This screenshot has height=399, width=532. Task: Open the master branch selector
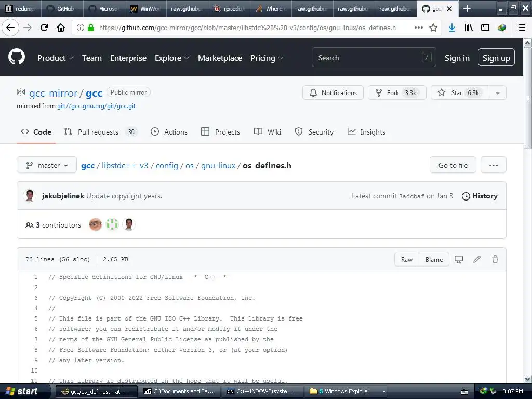[46, 165]
